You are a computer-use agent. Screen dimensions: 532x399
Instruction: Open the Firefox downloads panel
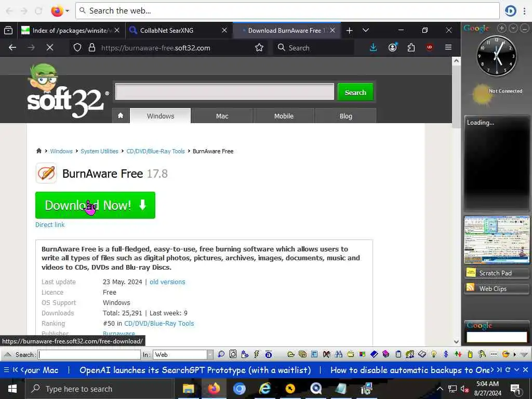[x=373, y=47]
